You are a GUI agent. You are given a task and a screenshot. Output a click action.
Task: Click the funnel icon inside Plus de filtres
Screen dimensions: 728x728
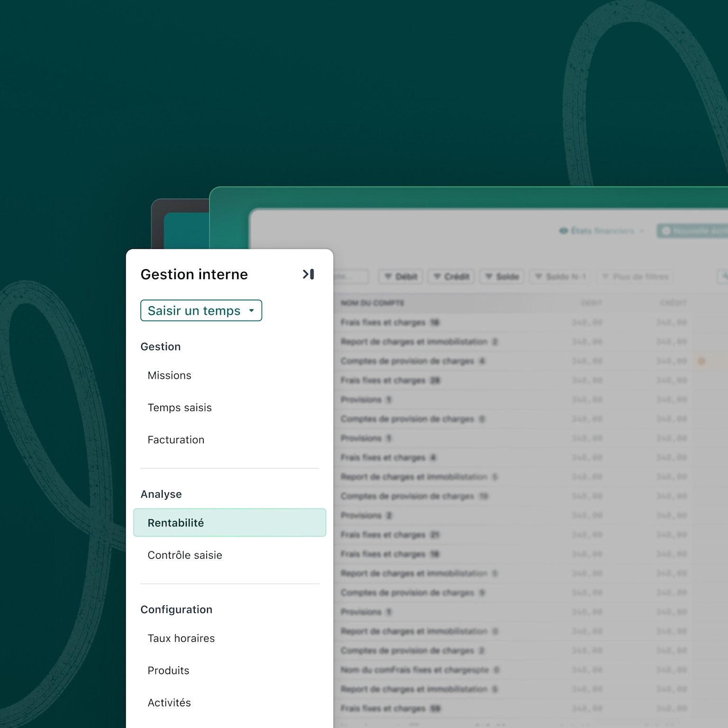606,277
